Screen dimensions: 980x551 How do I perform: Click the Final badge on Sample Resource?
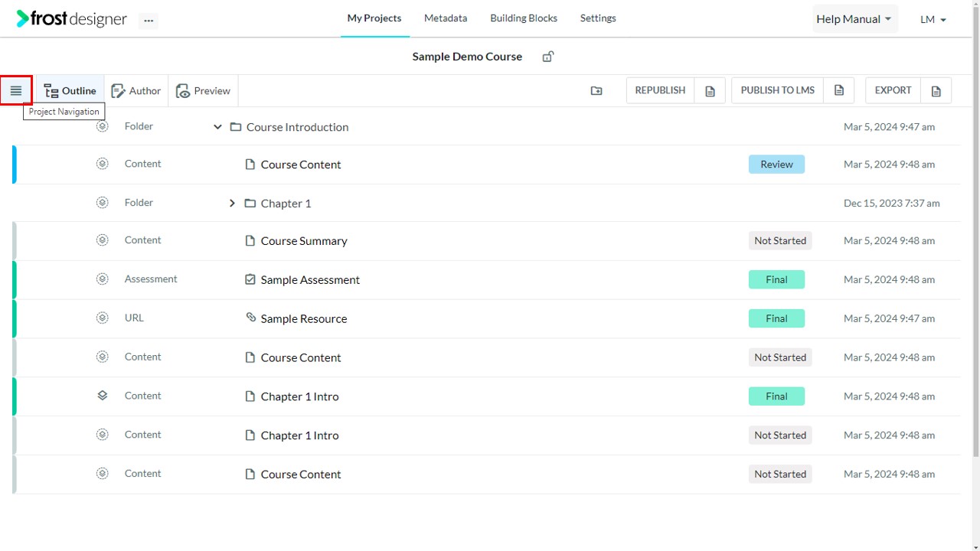pyautogui.click(x=776, y=319)
